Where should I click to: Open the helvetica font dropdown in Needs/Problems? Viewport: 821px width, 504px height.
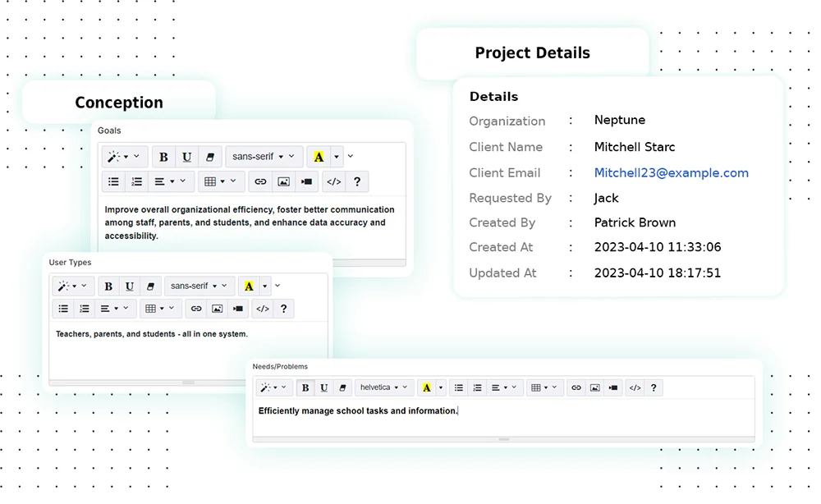point(384,387)
